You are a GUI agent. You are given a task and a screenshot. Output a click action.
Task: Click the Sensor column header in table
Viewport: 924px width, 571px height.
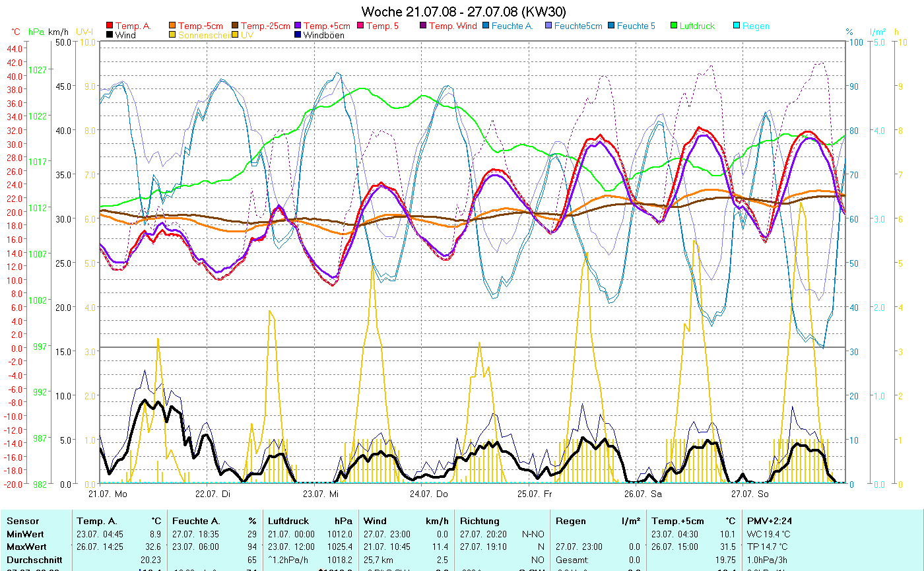click(23, 521)
